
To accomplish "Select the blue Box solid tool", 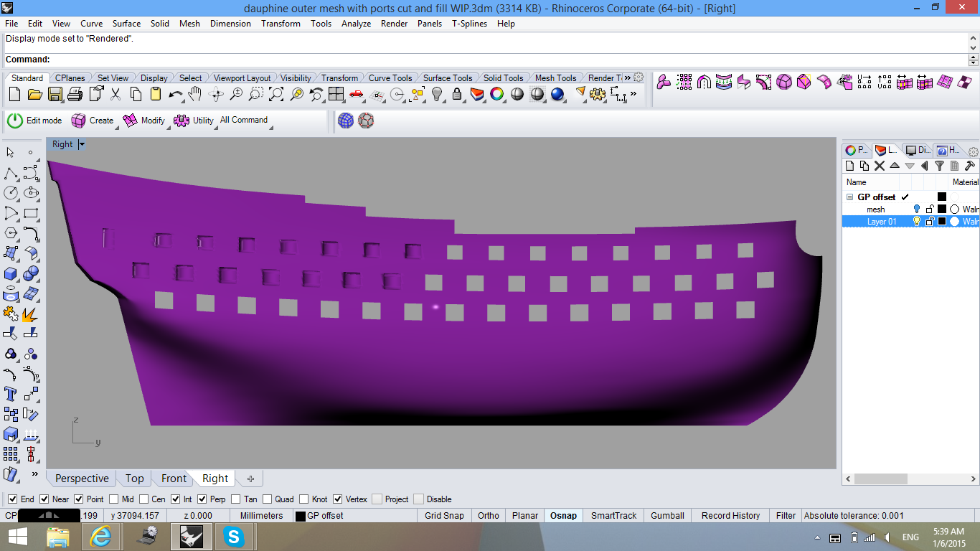I will 11,273.
